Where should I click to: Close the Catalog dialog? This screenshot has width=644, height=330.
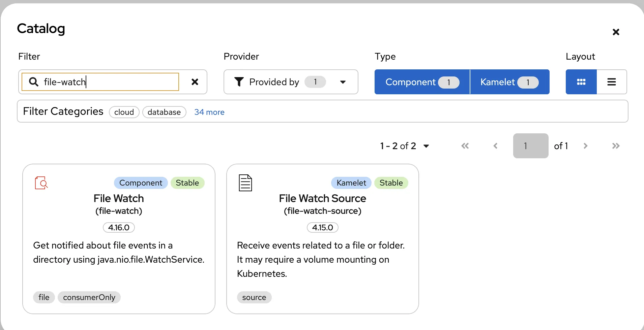click(616, 32)
